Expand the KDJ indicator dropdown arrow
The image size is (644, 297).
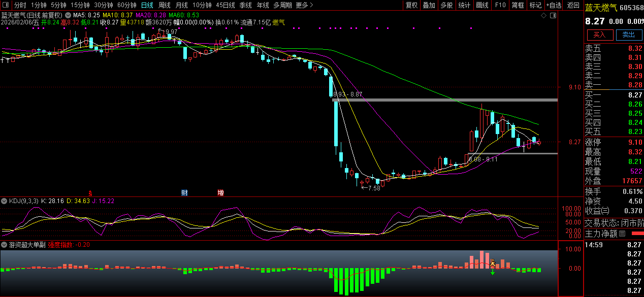pos(5,201)
